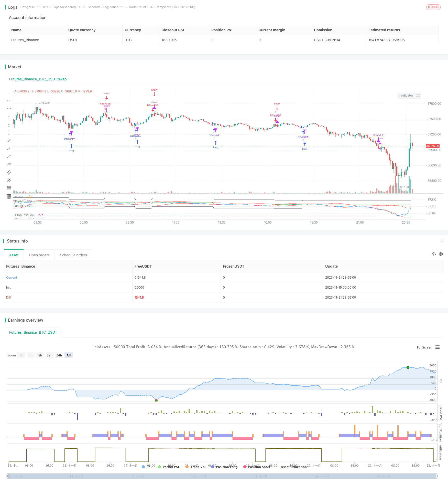Viewport: 448px width, 486px height.
Task: Click the green low marker on PnL curve
Action: tap(156, 400)
